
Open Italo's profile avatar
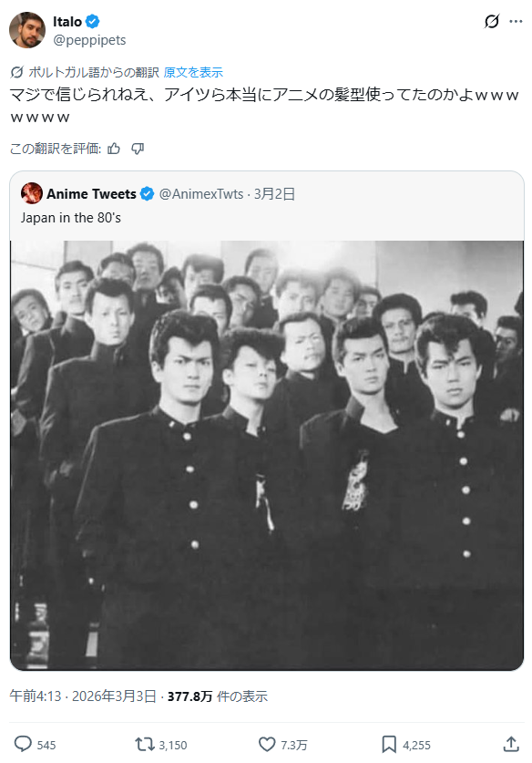(x=27, y=30)
